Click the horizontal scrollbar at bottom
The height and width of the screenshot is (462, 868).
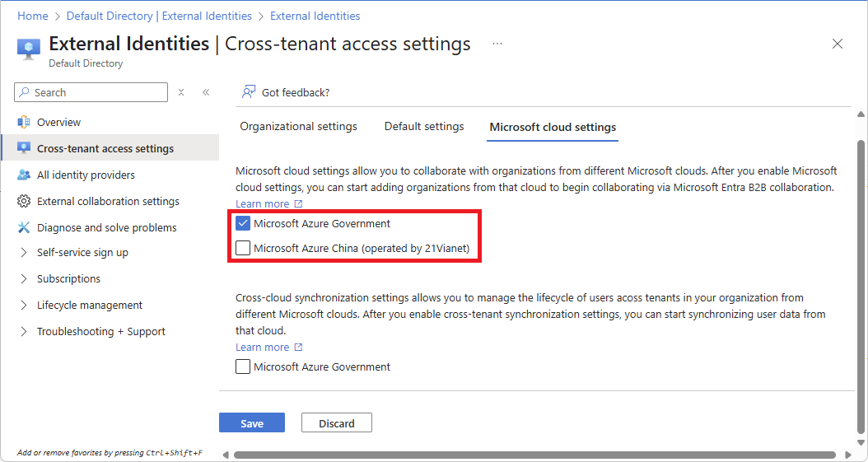(x=534, y=455)
